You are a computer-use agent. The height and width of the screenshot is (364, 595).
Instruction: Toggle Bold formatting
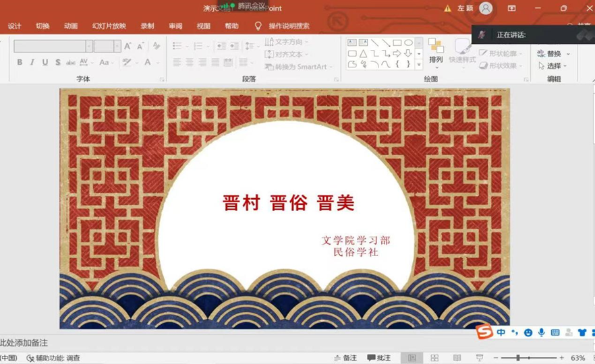tap(20, 63)
